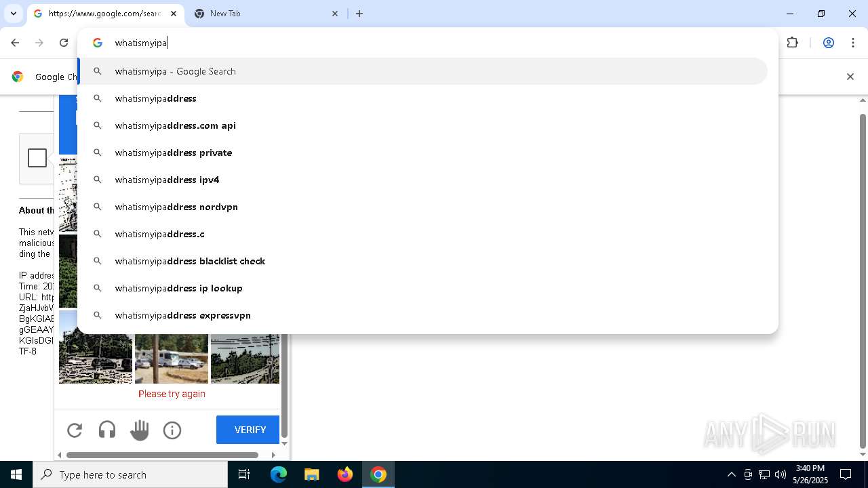Open the notification center icon

[x=846, y=474]
